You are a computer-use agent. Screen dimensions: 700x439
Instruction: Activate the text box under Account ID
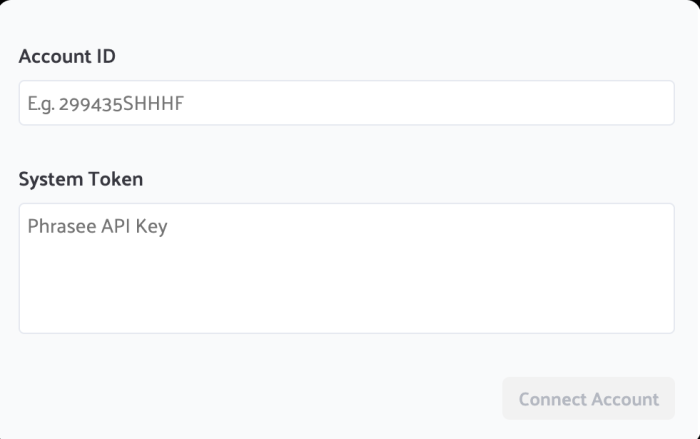click(346, 103)
